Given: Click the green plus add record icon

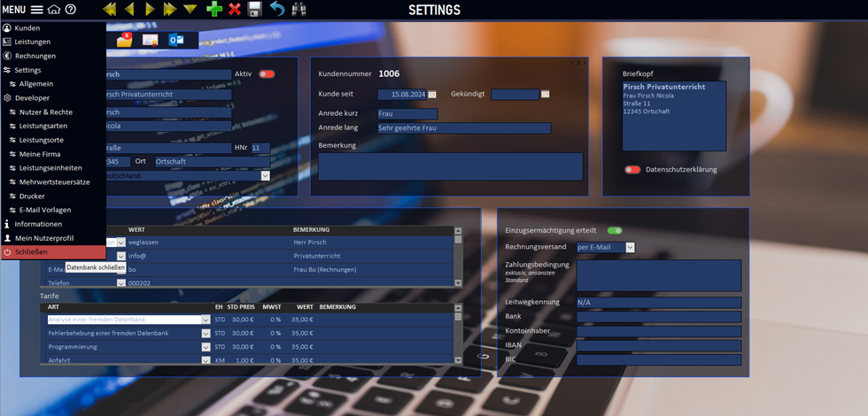Looking at the screenshot, I should coord(213,9).
